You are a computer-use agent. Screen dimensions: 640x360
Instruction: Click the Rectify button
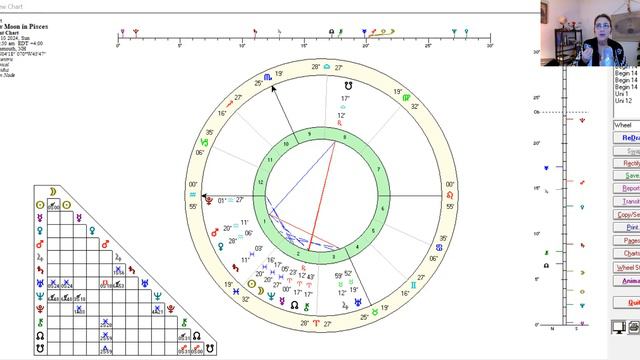point(627,163)
